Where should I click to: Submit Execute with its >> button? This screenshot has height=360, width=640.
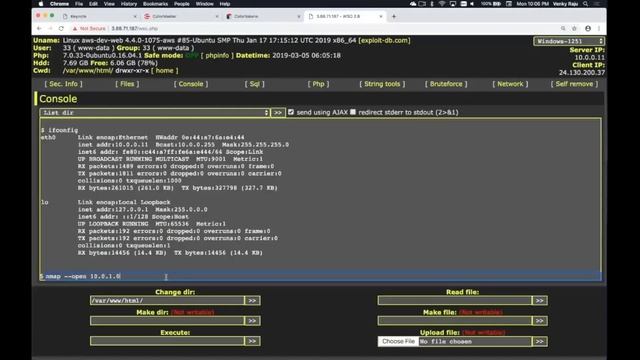pos(252,341)
